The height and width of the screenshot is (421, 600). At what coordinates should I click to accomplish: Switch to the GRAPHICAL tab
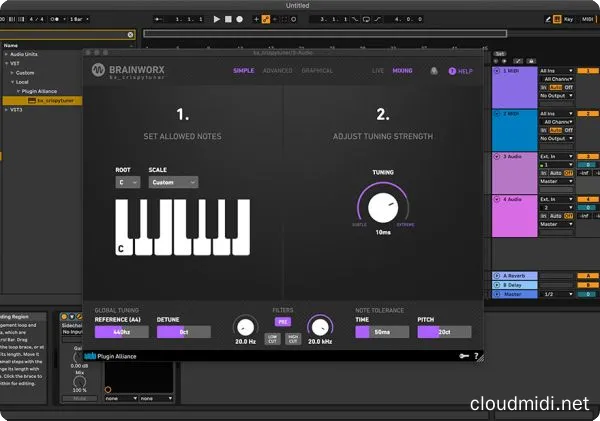click(x=317, y=71)
